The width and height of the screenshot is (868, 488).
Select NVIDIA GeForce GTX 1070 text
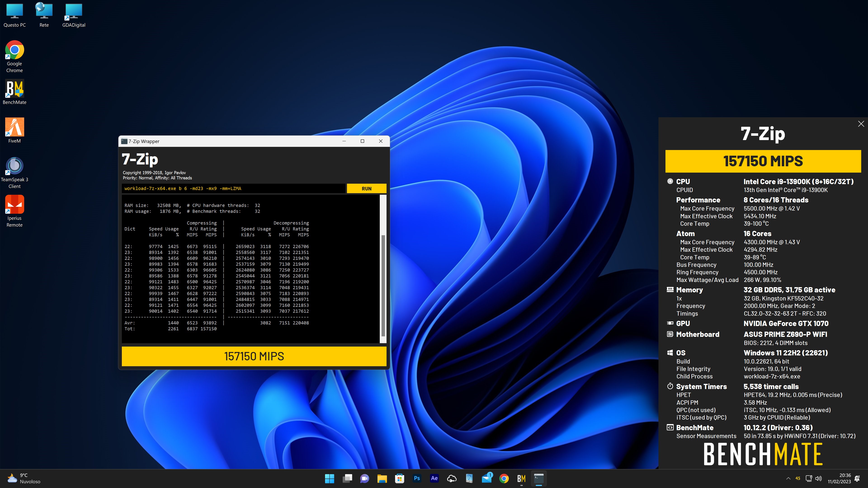tap(786, 323)
